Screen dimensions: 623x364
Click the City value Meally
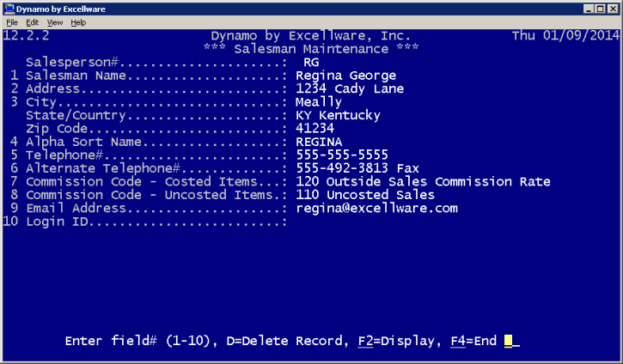(319, 102)
